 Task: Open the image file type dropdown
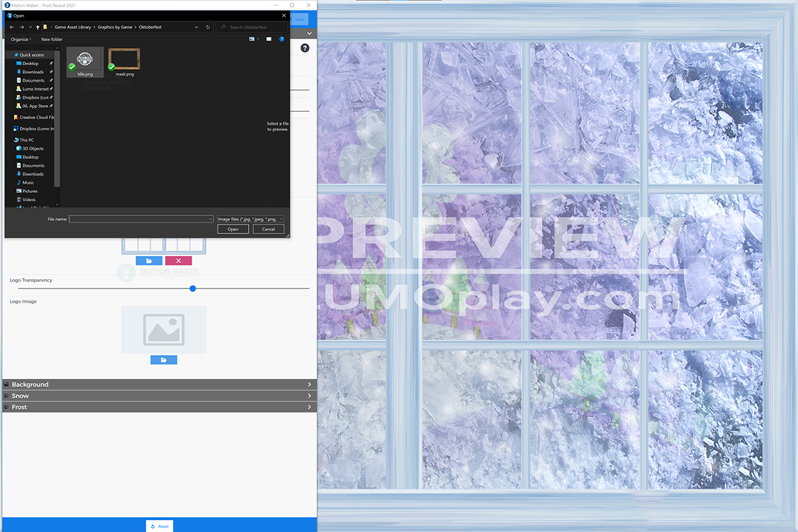point(251,219)
